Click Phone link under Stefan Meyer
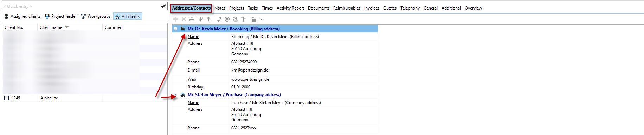Viewport: 644px width, 135px height. (x=194, y=128)
